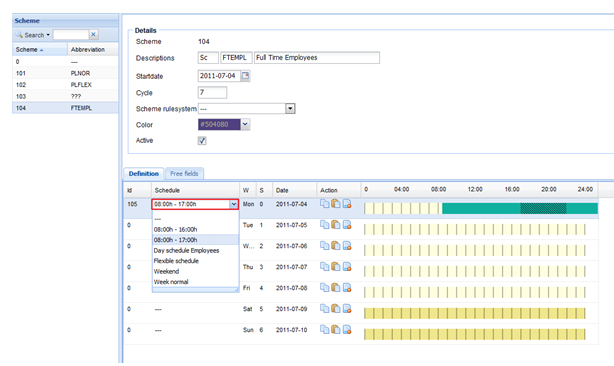
Task: Click the Id column header
Action: click(137, 190)
